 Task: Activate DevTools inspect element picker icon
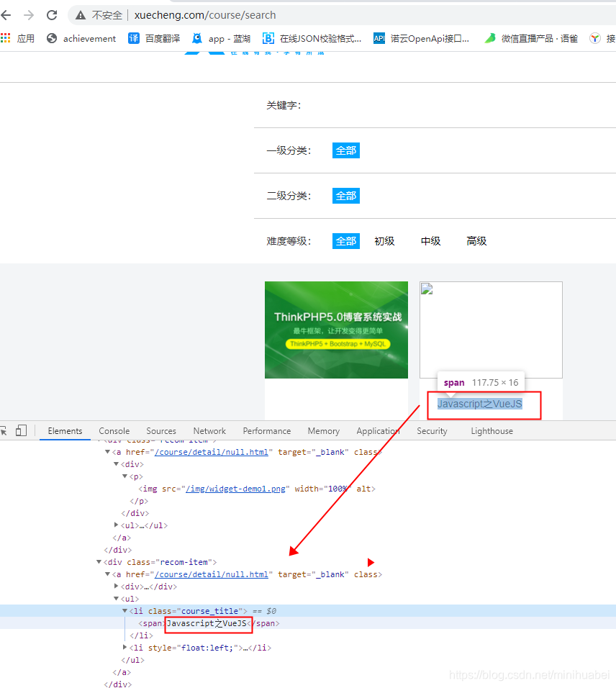(x=4, y=431)
